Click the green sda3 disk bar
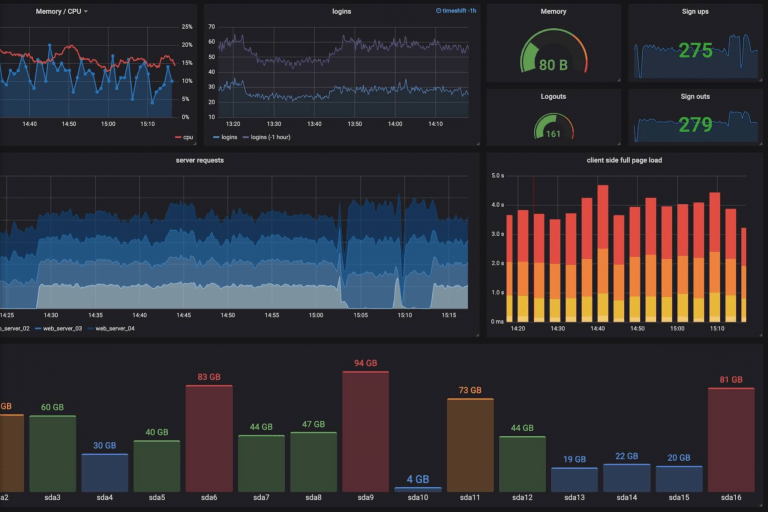 (52, 454)
